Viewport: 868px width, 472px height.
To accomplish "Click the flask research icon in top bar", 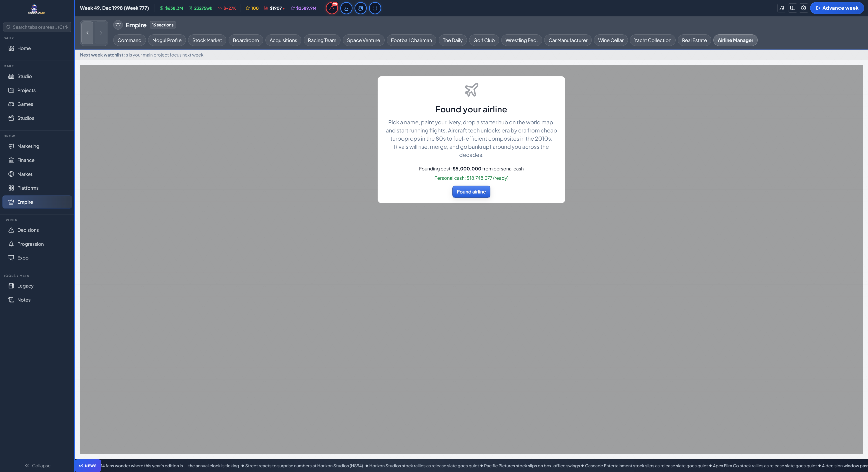I will pyautogui.click(x=346, y=8).
